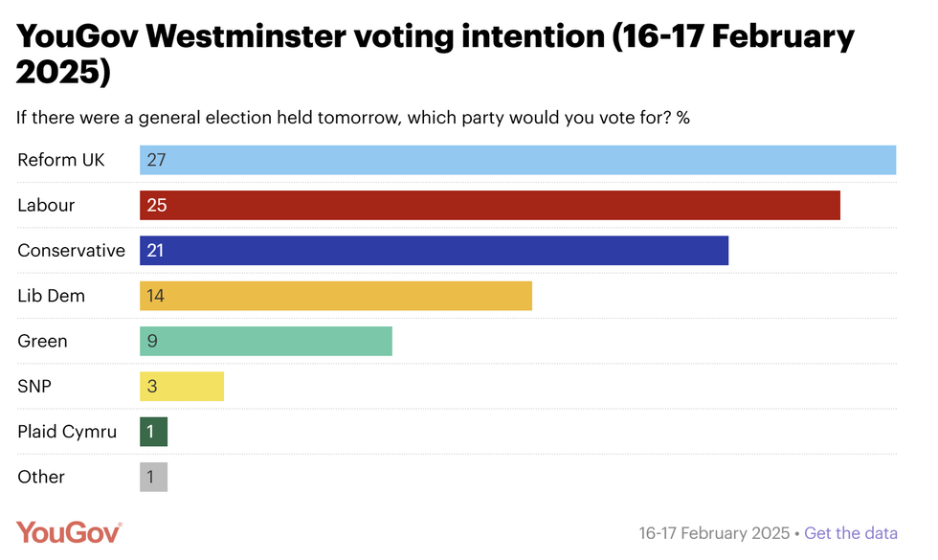Click the teal Green party bar
Image resolution: width=938 pixels, height=560 pixels.
[265, 341]
